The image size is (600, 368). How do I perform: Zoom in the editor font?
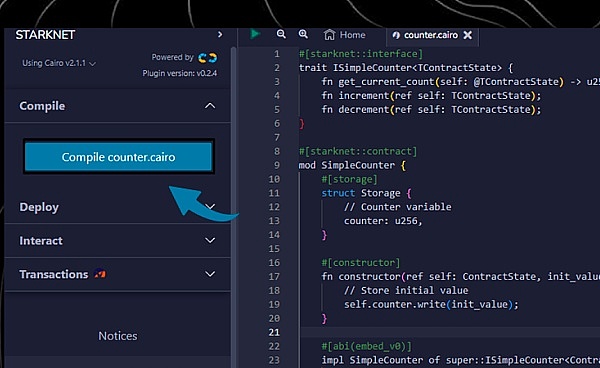pyautogui.click(x=303, y=34)
